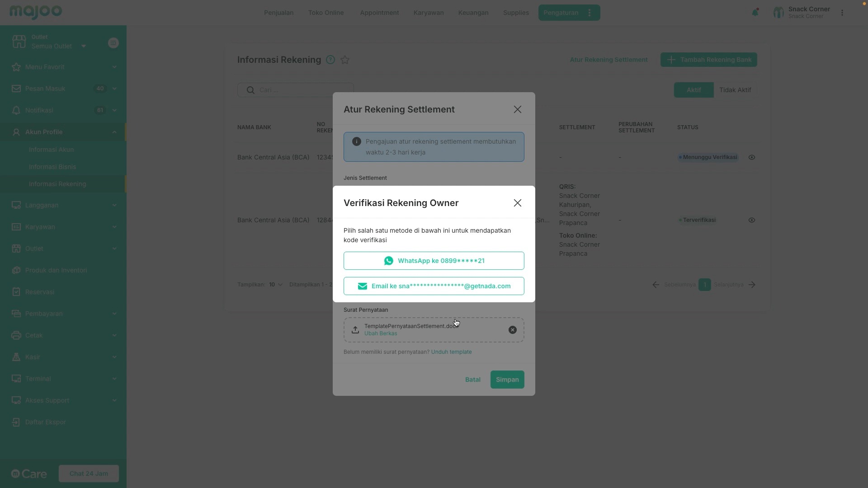The width and height of the screenshot is (868, 488).
Task: Remove uploaded TemplatePernyataanSettlement file
Action: pos(512,330)
